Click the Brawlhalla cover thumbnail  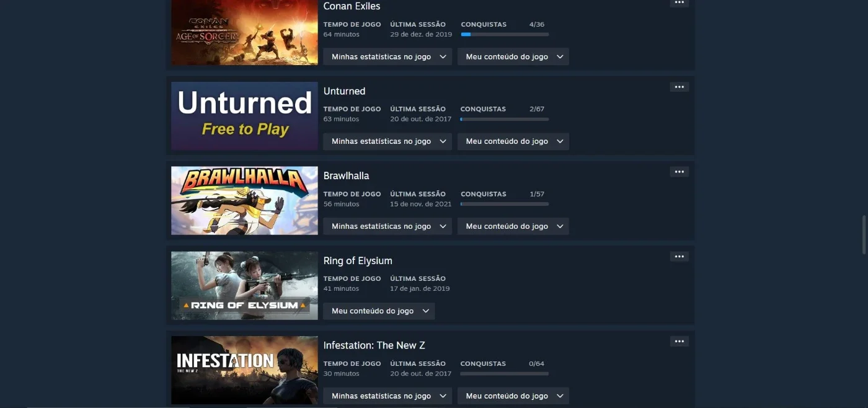[x=244, y=200]
